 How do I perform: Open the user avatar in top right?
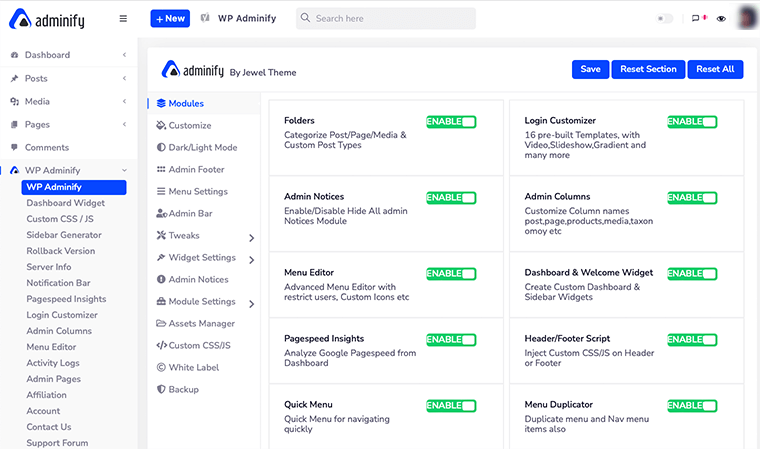[748, 18]
